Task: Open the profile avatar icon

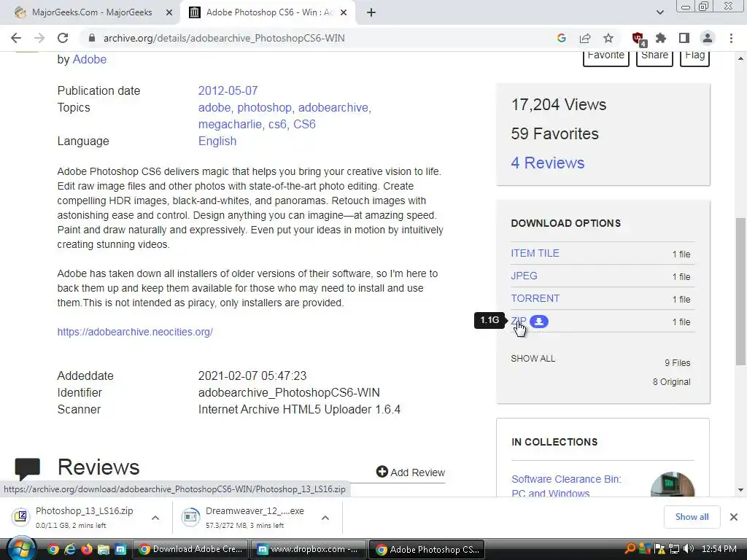Action: (x=708, y=38)
